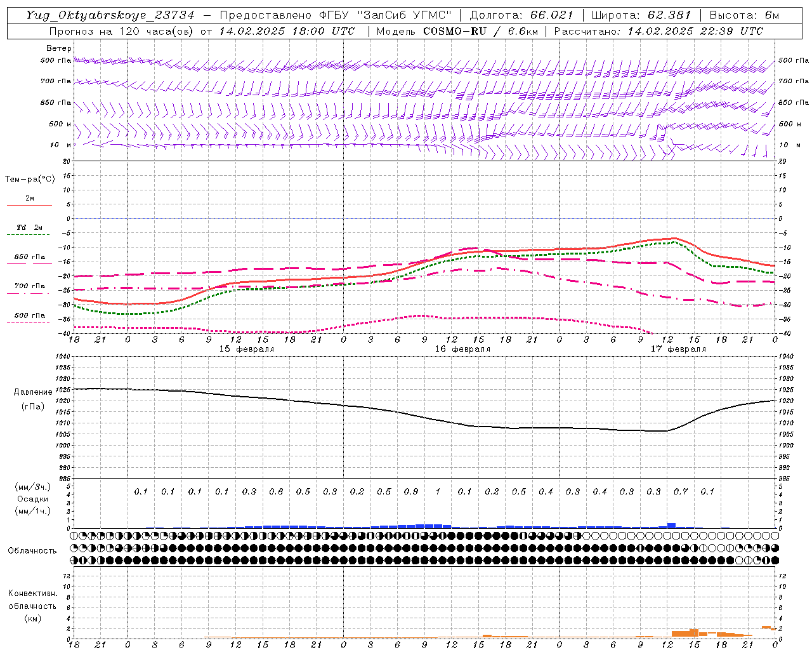The image size is (812, 650).
Task: Click the "(мм/3ч.)" unit label
Action: (x=33, y=487)
